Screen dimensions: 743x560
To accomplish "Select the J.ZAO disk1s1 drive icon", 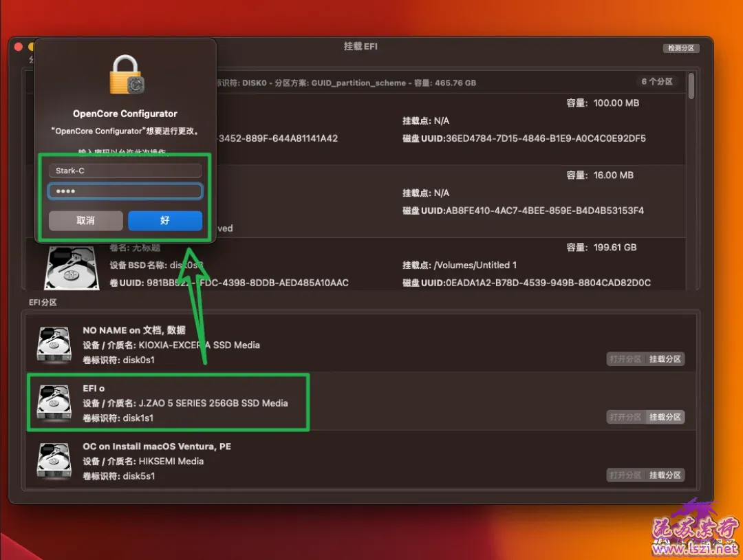I will pos(54,402).
